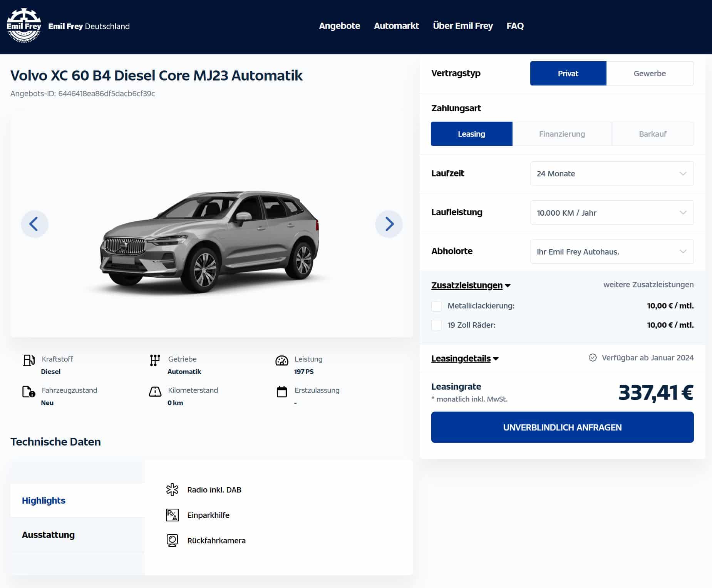Click 19 Zoll Räder 10,00 € price

(670, 325)
